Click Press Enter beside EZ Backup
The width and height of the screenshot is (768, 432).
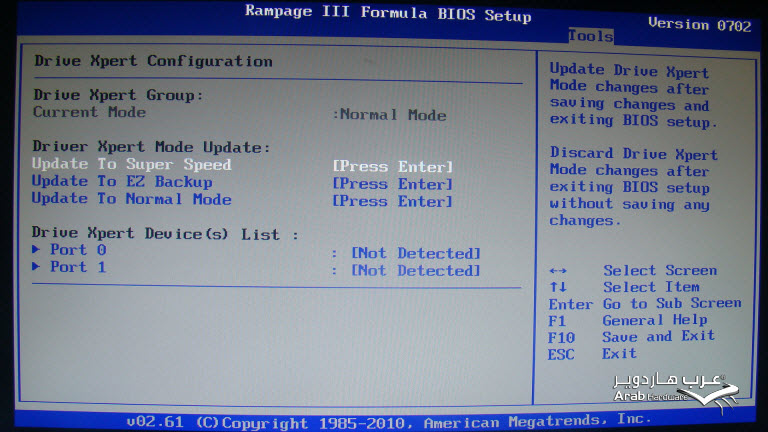point(392,184)
